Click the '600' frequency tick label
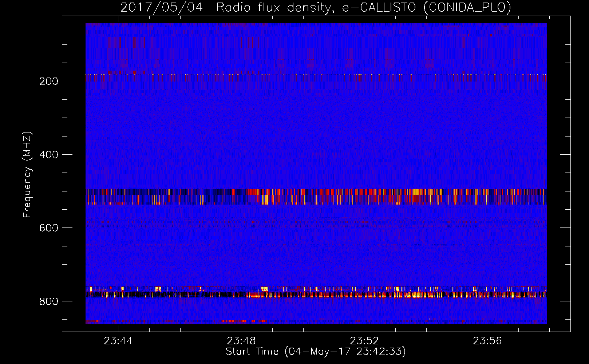The width and height of the screenshot is (589, 364). coord(49,228)
